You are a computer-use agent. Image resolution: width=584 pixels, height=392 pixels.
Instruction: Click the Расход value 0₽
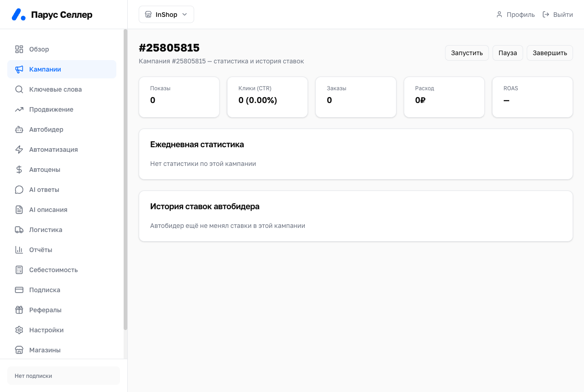point(420,100)
